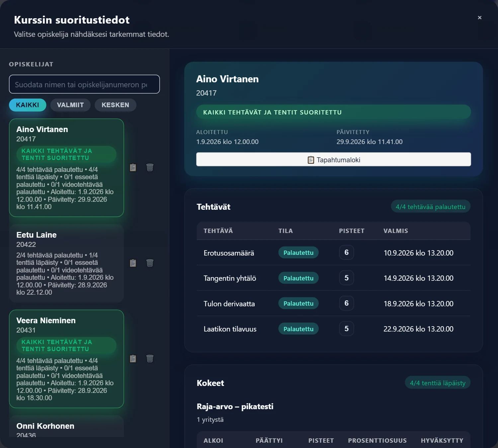Click points value 6 for Erotusosamäärä
Screen dimensions: 498x448
[347, 253]
